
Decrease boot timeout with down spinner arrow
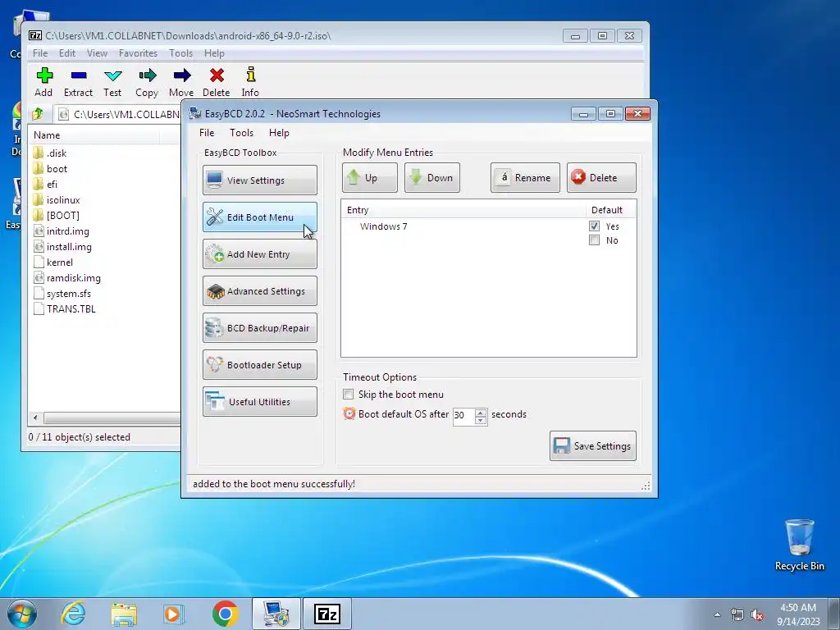481,421
